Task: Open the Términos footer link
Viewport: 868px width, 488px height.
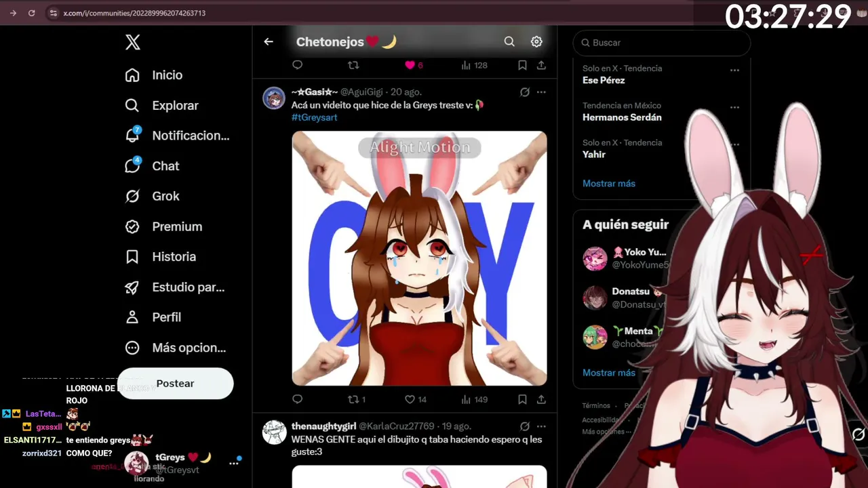Action: [x=596, y=406]
